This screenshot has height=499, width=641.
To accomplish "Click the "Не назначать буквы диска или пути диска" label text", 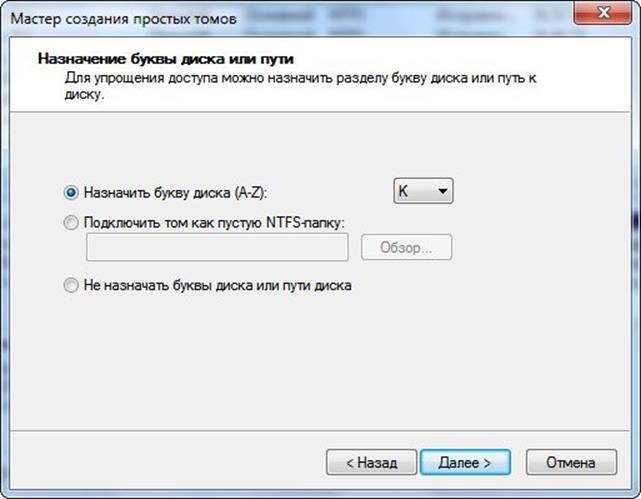I will pos(218,285).
